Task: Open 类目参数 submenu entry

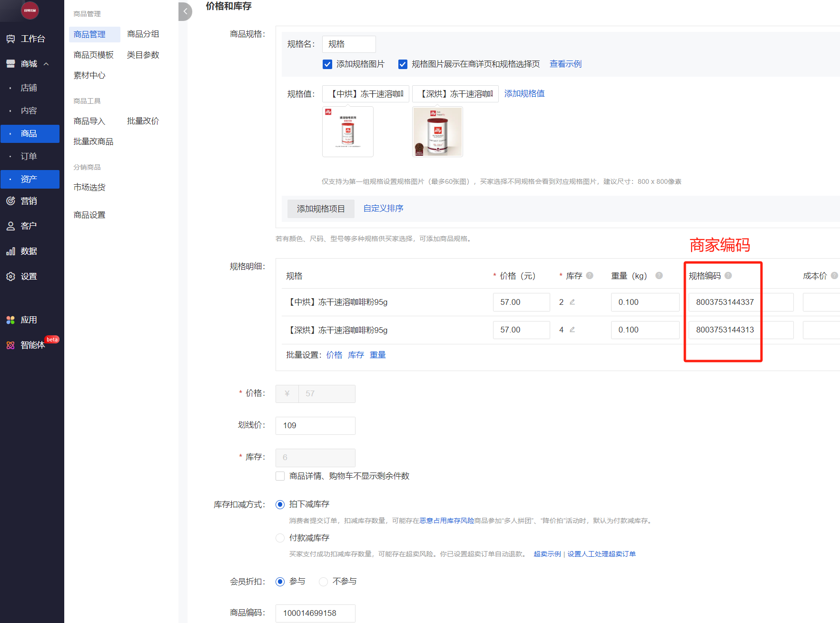Action: (x=143, y=55)
